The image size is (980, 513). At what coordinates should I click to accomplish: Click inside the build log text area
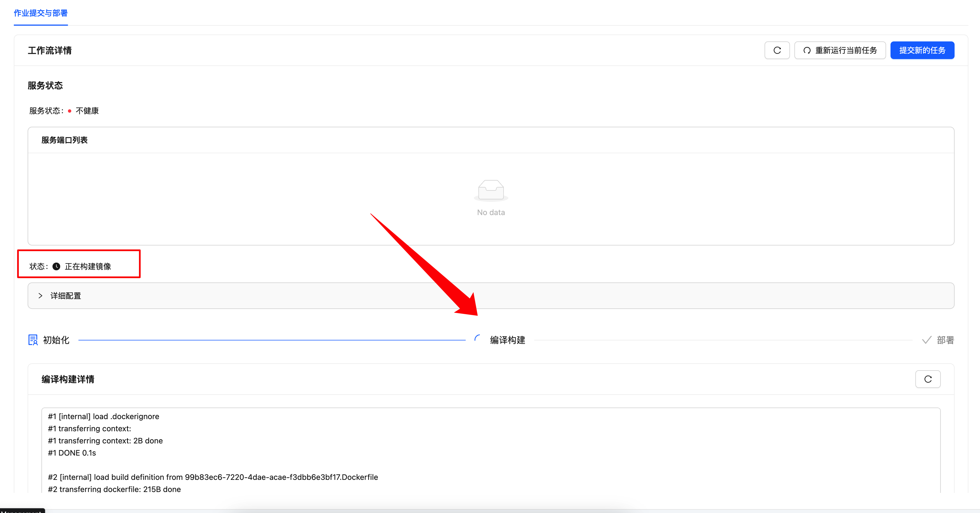pyautogui.click(x=491, y=449)
